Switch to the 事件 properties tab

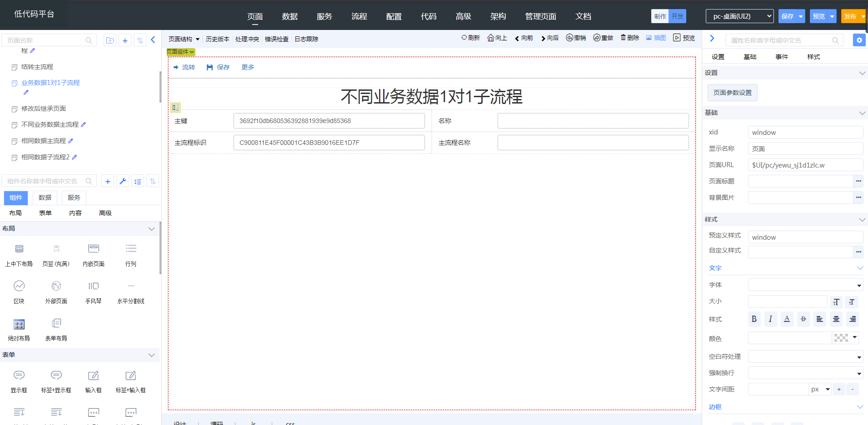[x=782, y=57]
